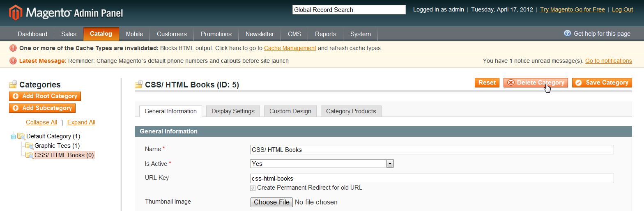Image resolution: width=644 pixels, height=211 pixels.
Task: Click the help icon beside Get help
Action: (568, 33)
